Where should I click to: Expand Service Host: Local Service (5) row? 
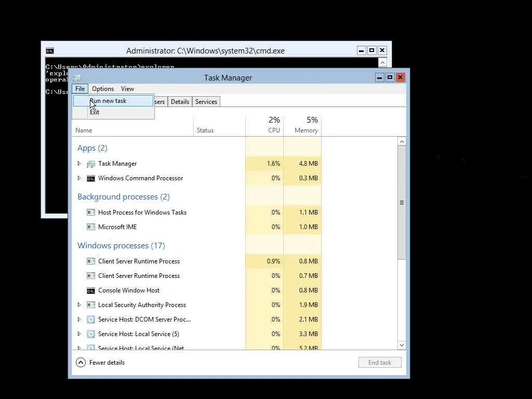click(79, 334)
